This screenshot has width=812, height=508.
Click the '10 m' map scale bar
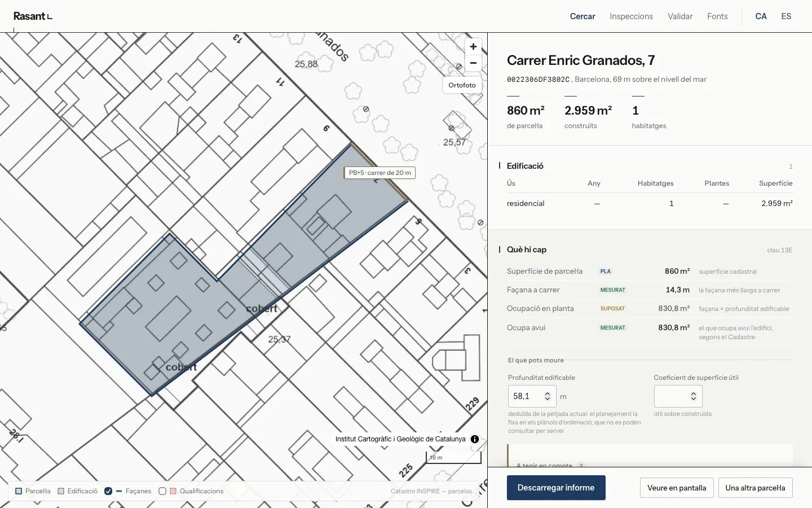454,458
